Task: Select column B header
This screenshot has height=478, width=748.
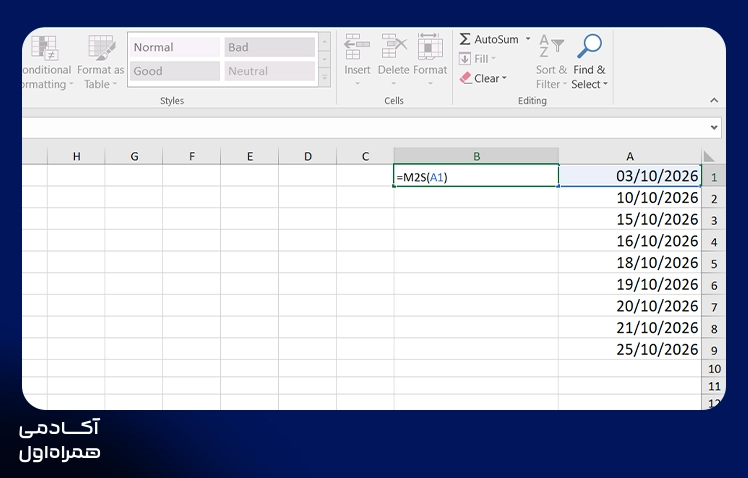Action: (476, 156)
